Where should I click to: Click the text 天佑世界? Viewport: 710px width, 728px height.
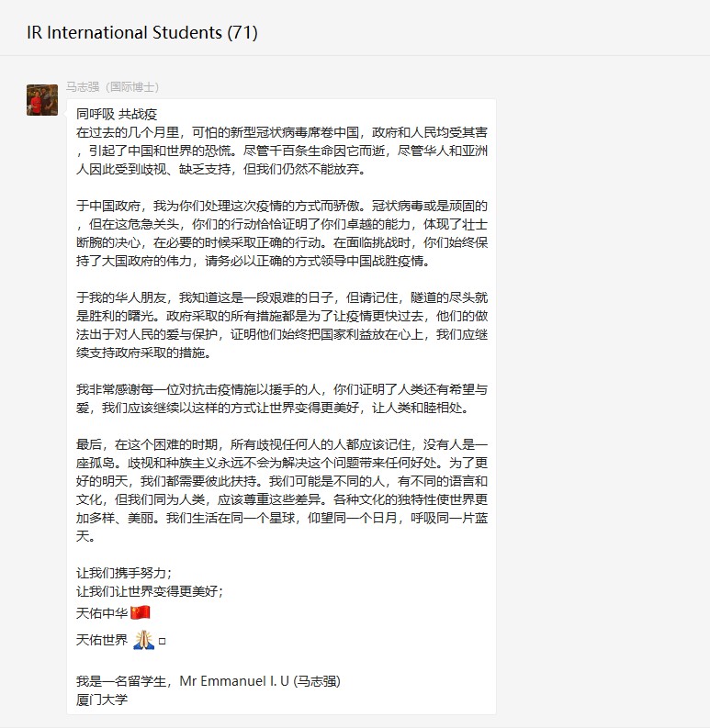102,640
